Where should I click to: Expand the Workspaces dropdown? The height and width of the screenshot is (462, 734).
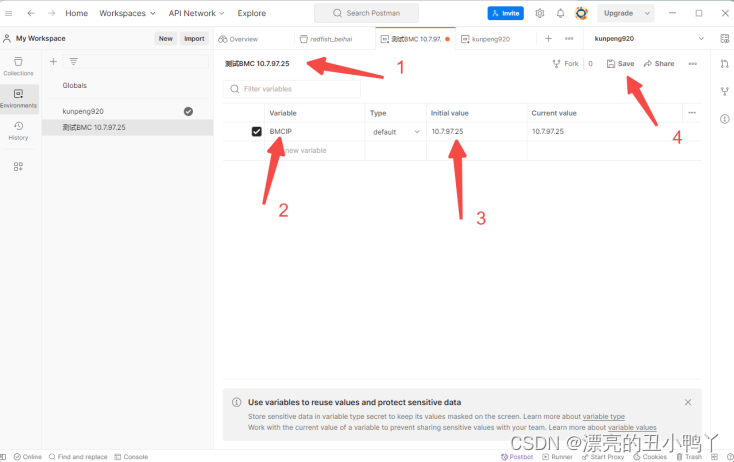[x=127, y=13]
